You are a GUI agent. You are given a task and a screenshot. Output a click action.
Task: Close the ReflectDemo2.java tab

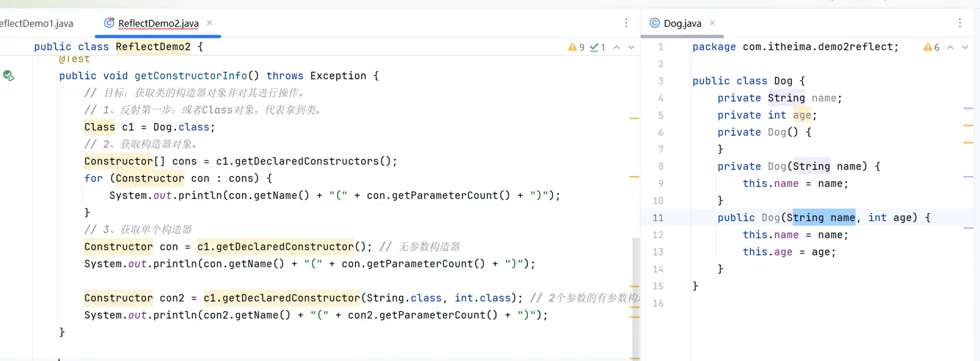click(x=210, y=23)
